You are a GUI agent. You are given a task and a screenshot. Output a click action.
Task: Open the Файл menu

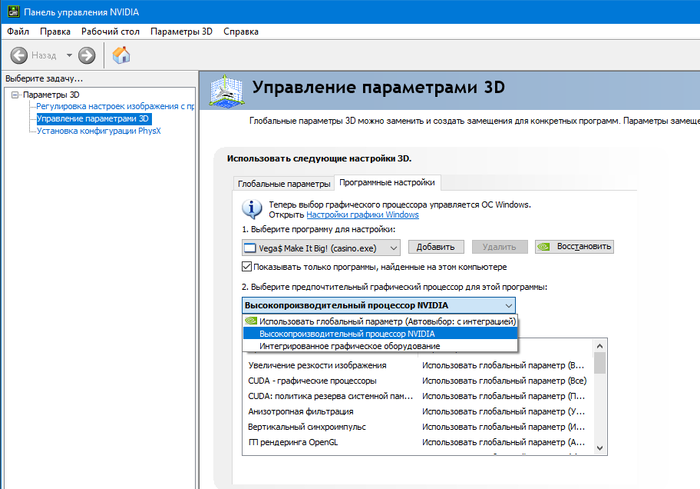coord(18,32)
